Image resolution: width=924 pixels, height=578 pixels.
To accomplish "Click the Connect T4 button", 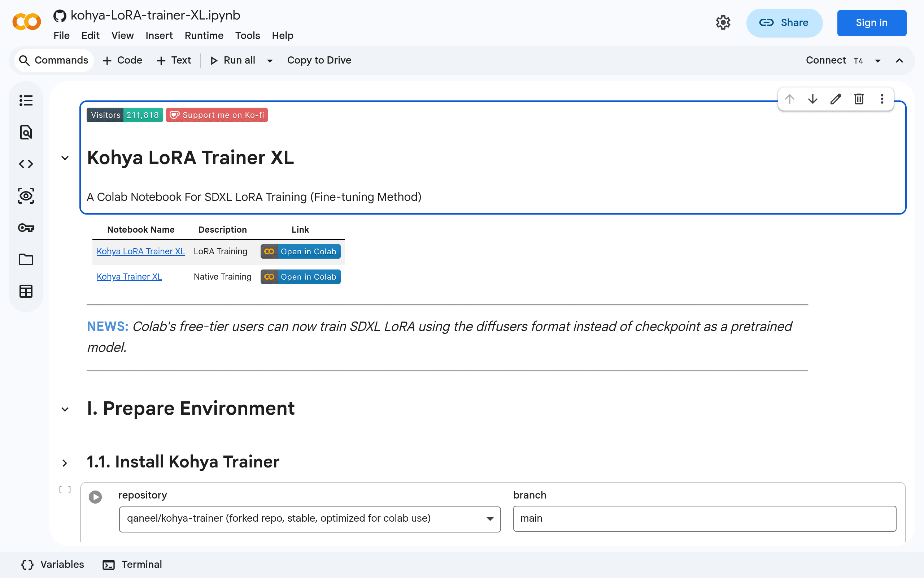I will (x=834, y=60).
